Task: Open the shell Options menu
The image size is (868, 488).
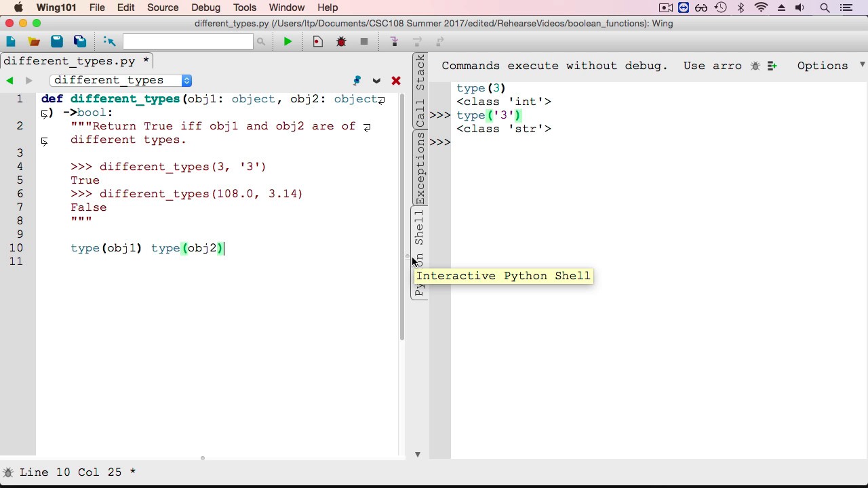Action: (823, 66)
